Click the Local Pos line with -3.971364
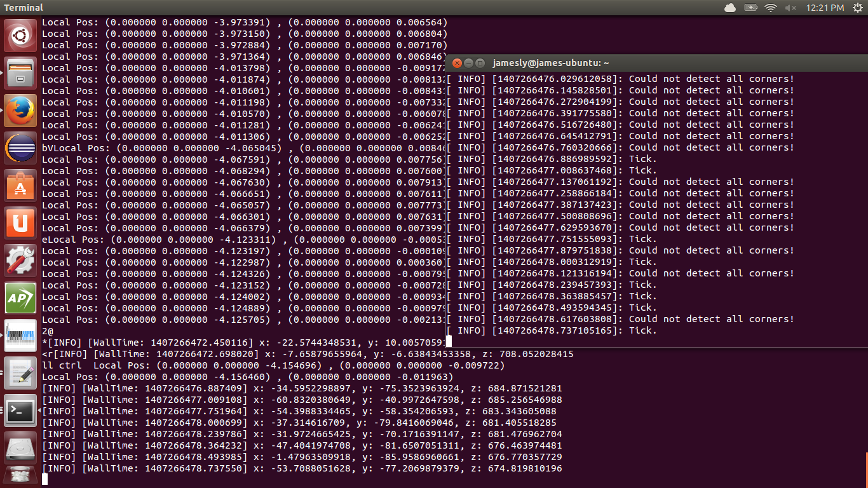Image resolution: width=868 pixels, height=488 pixels. click(x=245, y=56)
